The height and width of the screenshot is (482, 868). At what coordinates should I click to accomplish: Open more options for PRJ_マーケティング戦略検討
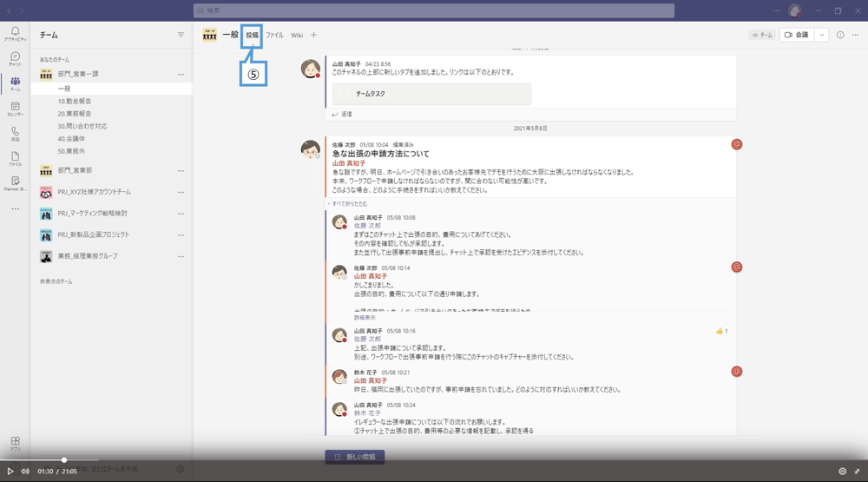pyautogui.click(x=181, y=214)
